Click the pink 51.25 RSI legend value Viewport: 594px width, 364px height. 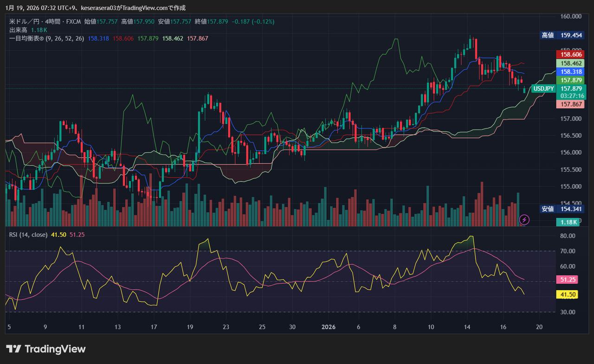(77, 235)
